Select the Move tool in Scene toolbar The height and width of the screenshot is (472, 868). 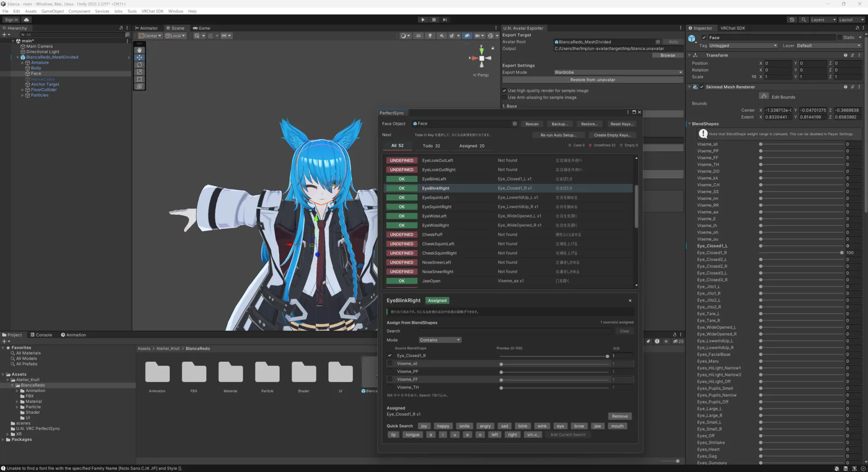[x=140, y=57]
